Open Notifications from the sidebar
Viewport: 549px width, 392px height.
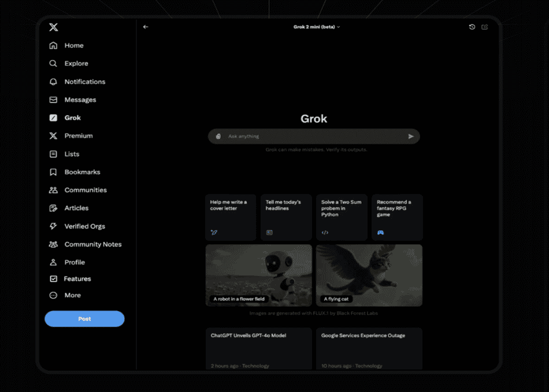pos(84,81)
